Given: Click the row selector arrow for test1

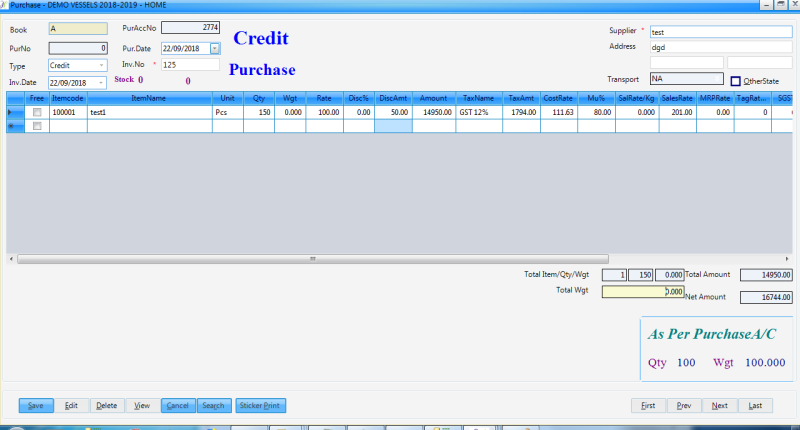Looking at the screenshot, I should tap(11, 113).
